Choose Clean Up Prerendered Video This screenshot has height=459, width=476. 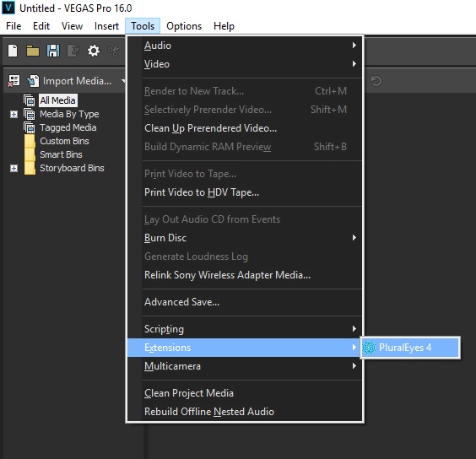(245, 128)
